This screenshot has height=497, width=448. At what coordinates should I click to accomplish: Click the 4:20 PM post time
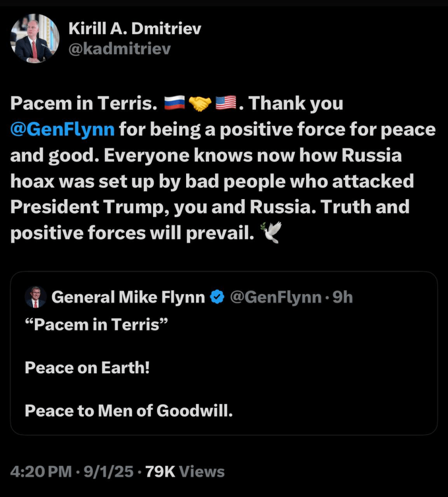[40, 471]
